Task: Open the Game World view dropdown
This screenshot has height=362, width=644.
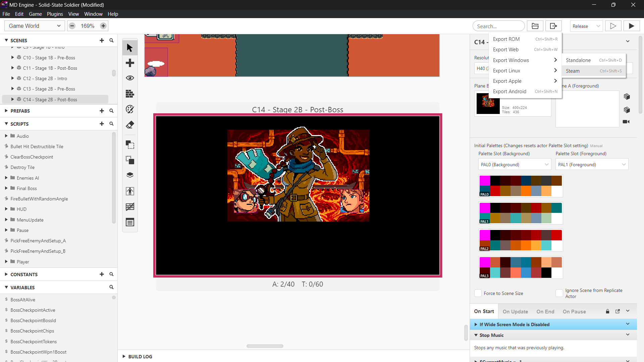Action: click(x=34, y=26)
